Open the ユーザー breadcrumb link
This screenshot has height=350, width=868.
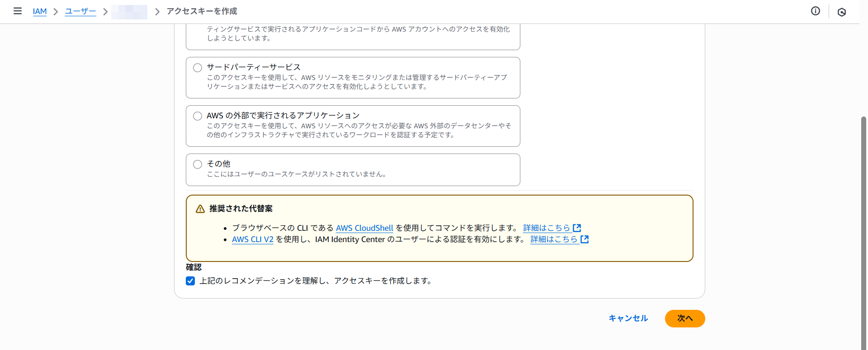(80, 11)
